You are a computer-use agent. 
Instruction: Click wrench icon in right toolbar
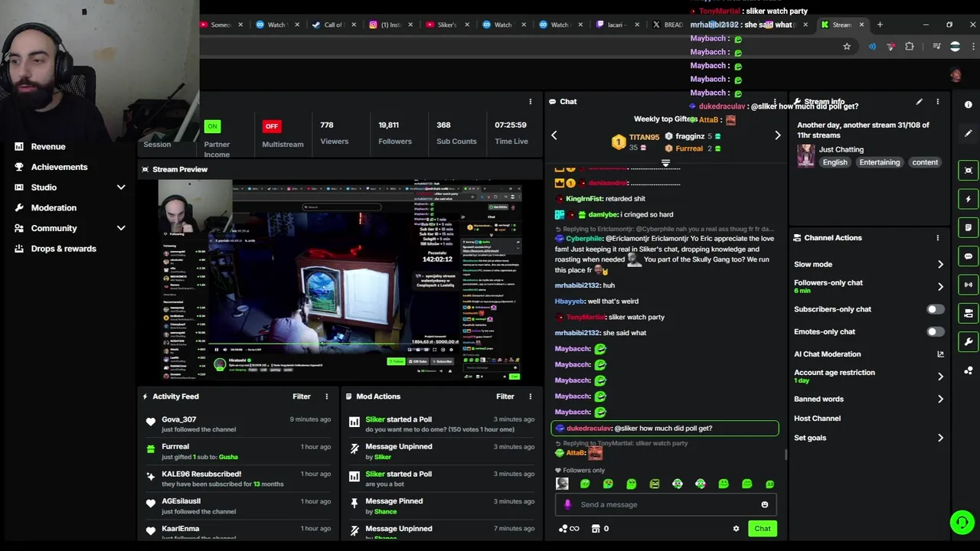coord(969,341)
